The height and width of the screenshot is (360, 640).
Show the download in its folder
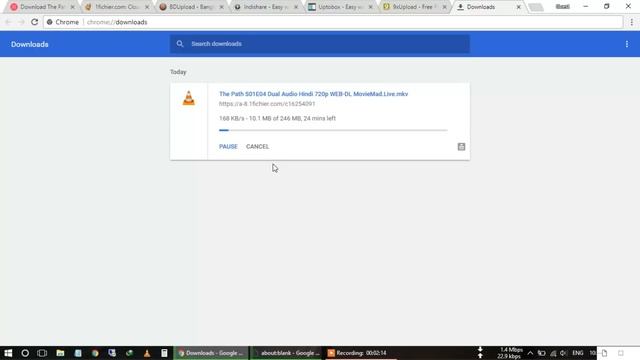(x=461, y=147)
